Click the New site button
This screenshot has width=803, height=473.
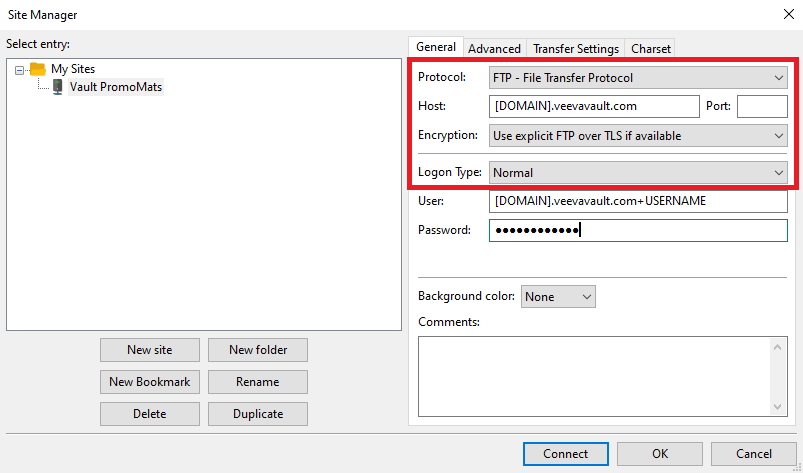click(x=149, y=350)
